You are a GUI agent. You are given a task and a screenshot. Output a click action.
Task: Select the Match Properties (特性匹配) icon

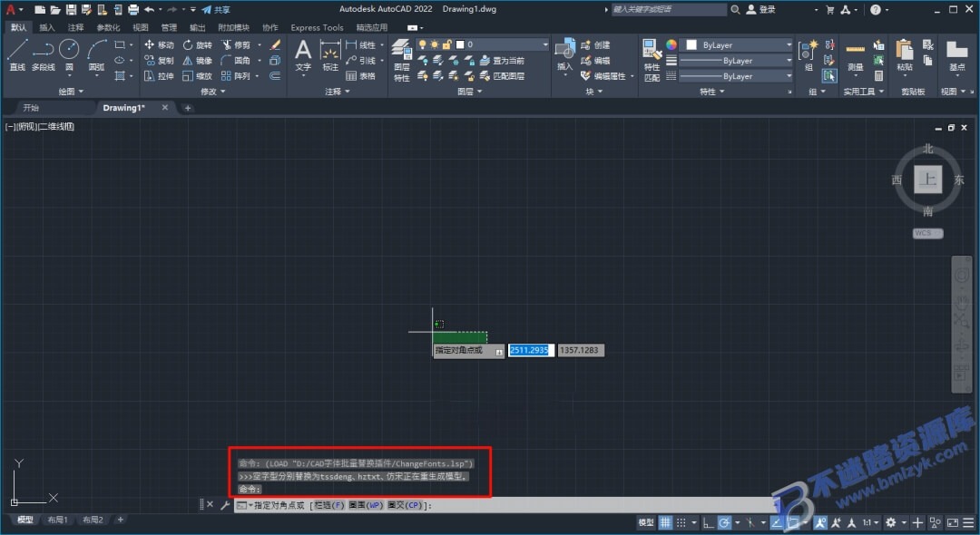(652, 61)
